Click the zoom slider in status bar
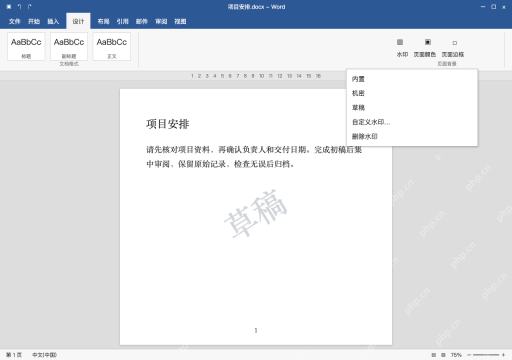This screenshot has width=512, height=360. (x=486, y=355)
